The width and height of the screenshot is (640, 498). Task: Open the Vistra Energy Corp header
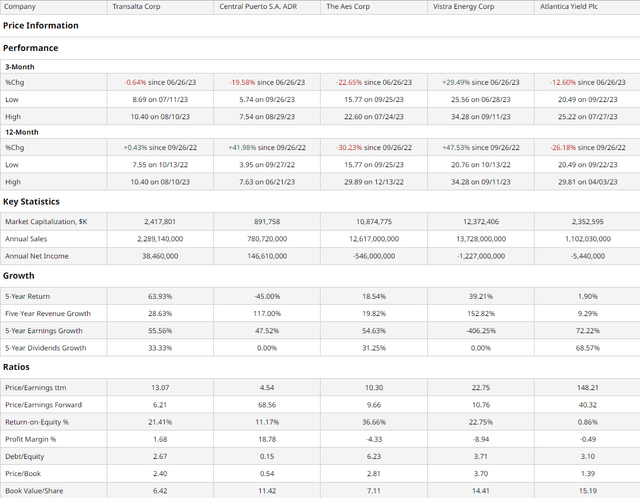coord(463,7)
